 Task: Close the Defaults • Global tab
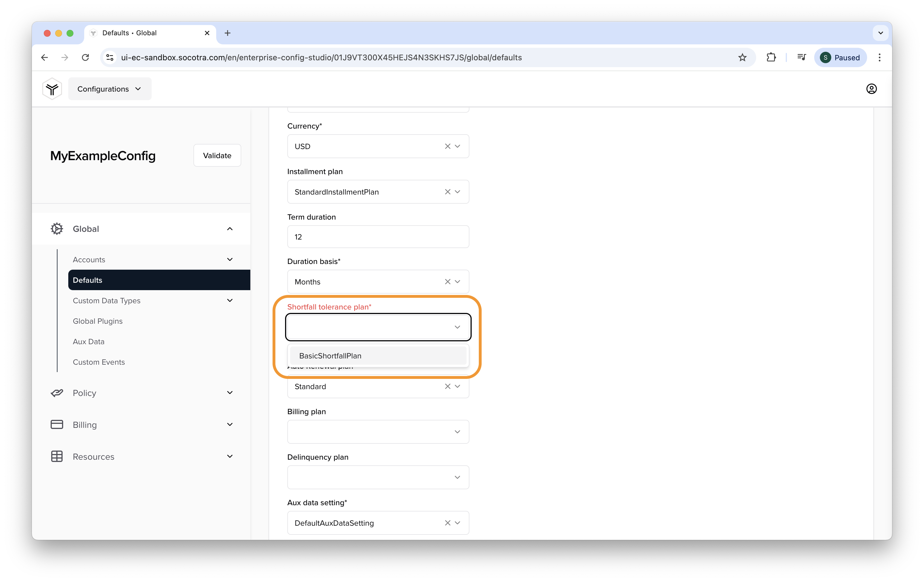click(207, 33)
